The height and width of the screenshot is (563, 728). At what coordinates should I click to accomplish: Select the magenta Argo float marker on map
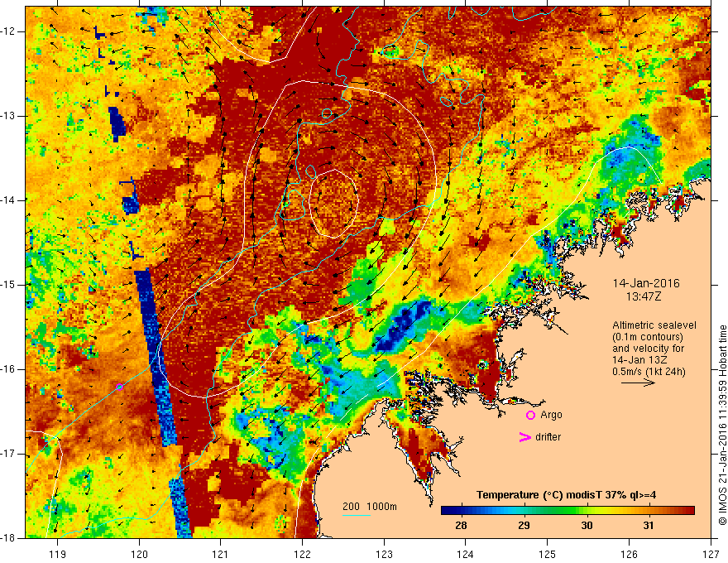click(119, 387)
